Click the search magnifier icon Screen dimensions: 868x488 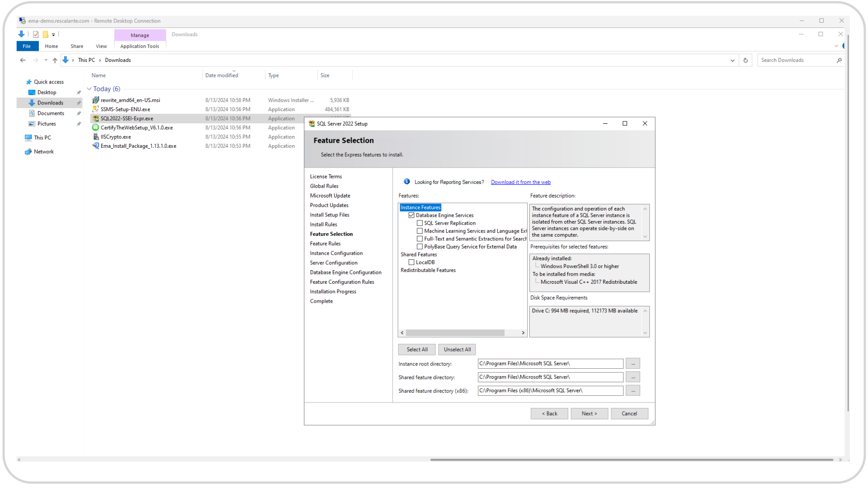pos(839,60)
